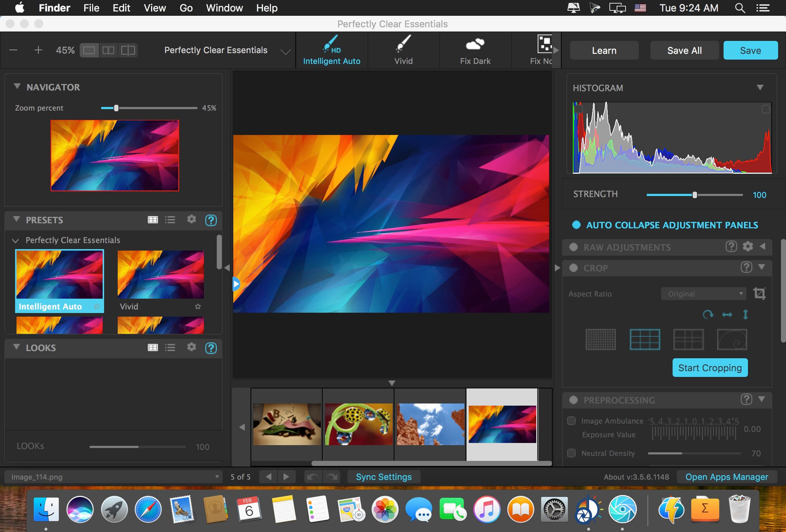Enable the Image Ambulance checkbox
Screen dimensions: 786x532
pos(571,421)
